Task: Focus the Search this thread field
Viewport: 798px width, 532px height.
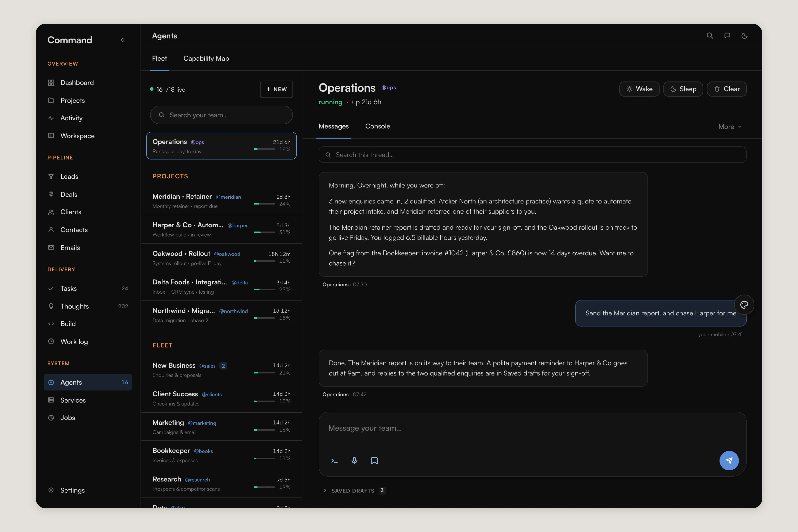Action: 532,155
